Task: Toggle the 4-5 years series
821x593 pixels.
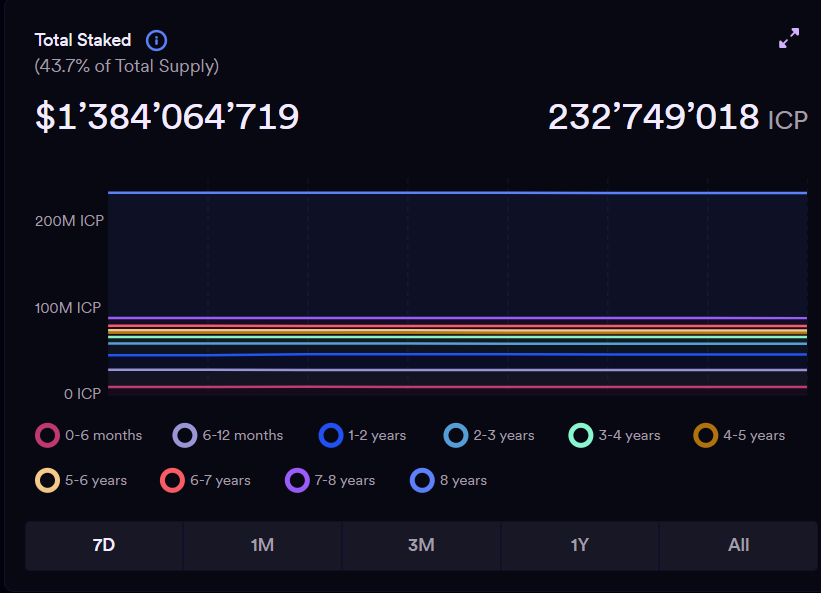Action: (739, 435)
